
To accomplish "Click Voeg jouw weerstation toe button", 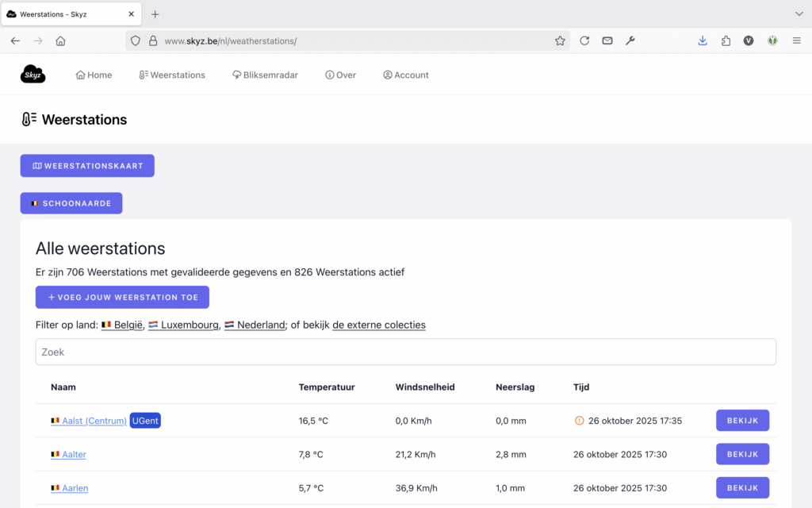I will (x=122, y=297).
